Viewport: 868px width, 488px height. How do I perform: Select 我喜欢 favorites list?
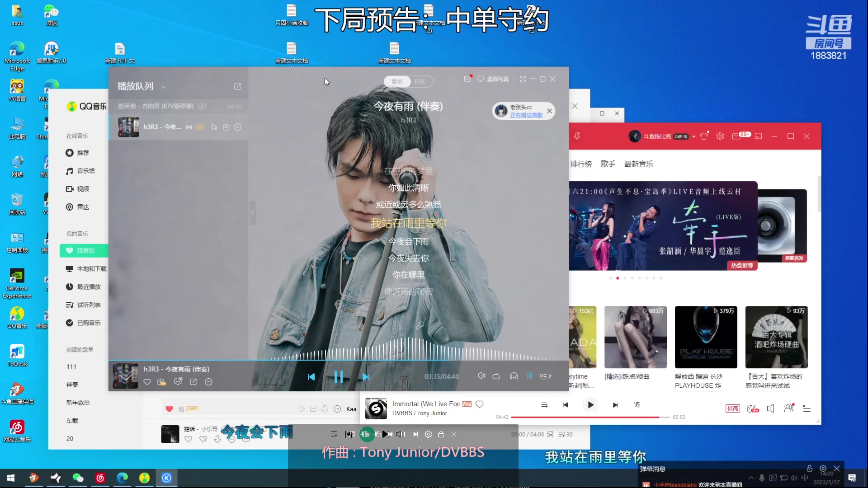click(84, 251)
